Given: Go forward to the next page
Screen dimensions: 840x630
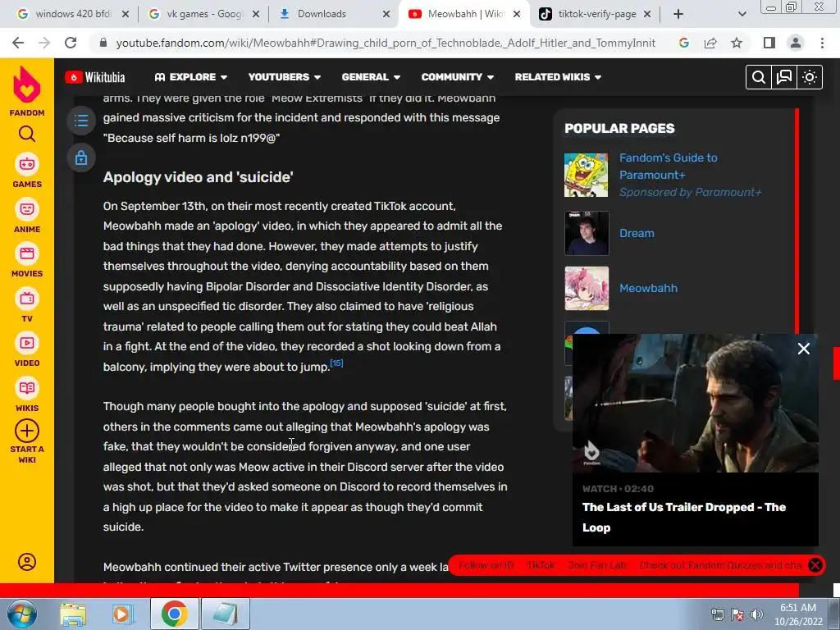Looking at the screenshot, I should [x=44, y=43].
